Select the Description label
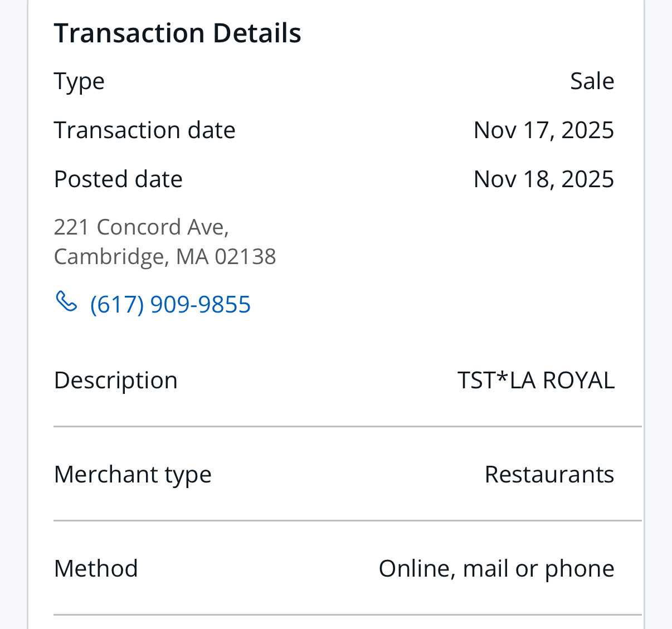Screen dimensions: 672x629 116,381
